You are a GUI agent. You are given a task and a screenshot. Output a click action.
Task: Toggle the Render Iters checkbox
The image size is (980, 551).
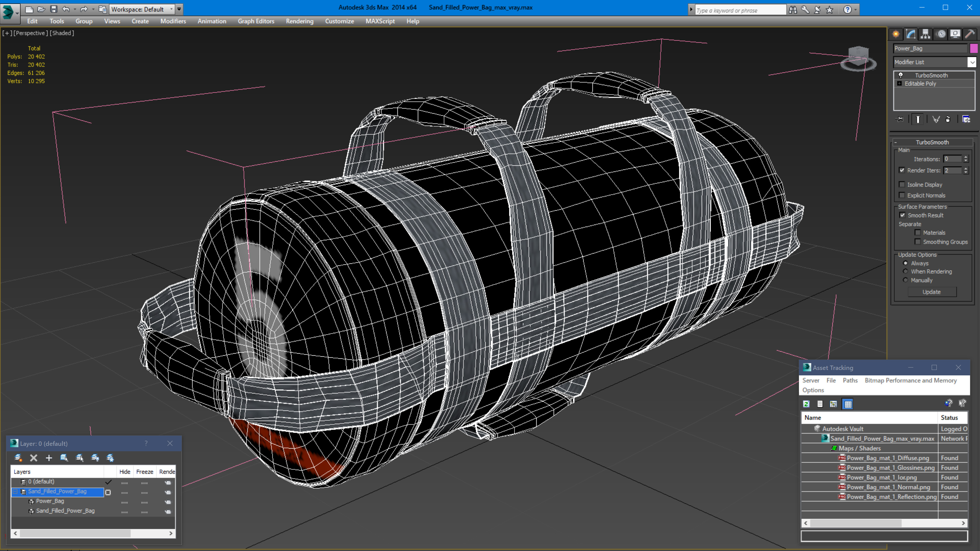coord(902,170)
